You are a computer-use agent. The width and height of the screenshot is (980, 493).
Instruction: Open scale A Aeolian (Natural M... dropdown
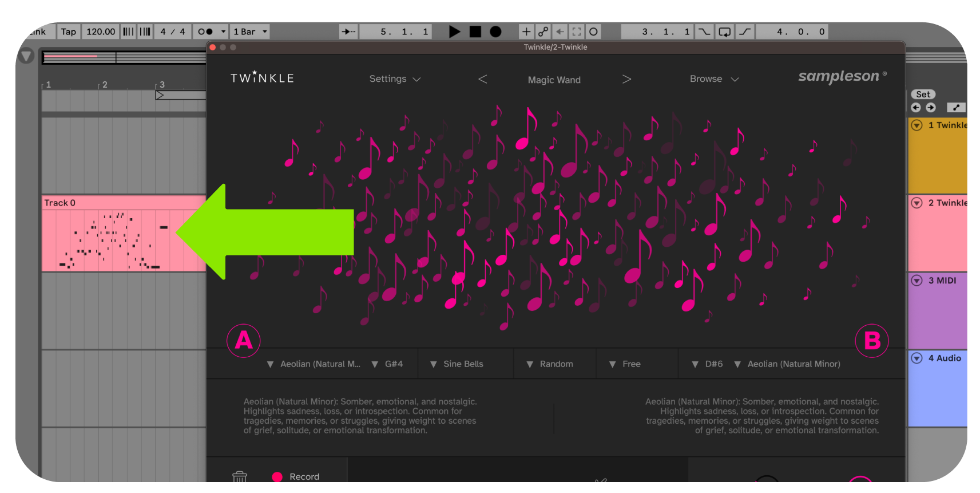314,364
